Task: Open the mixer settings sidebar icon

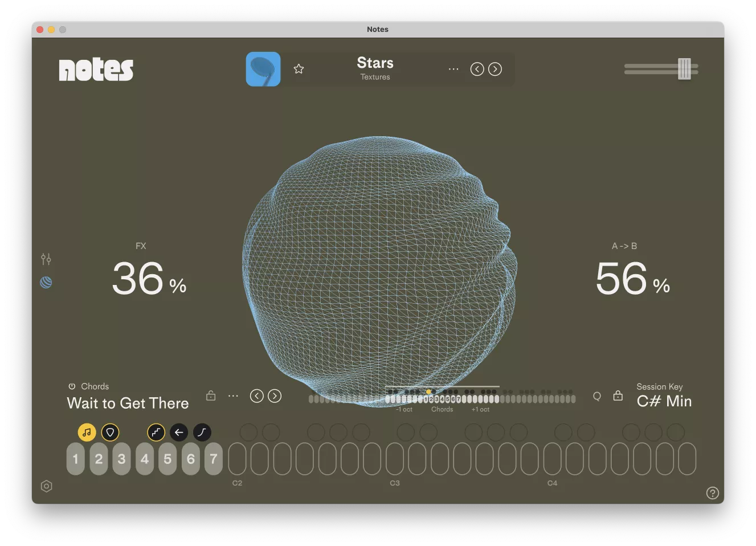Action: click(x=46, y=259)
